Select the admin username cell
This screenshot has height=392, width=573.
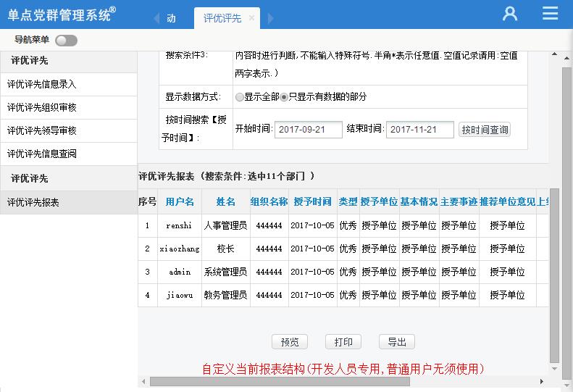point(180,272)
